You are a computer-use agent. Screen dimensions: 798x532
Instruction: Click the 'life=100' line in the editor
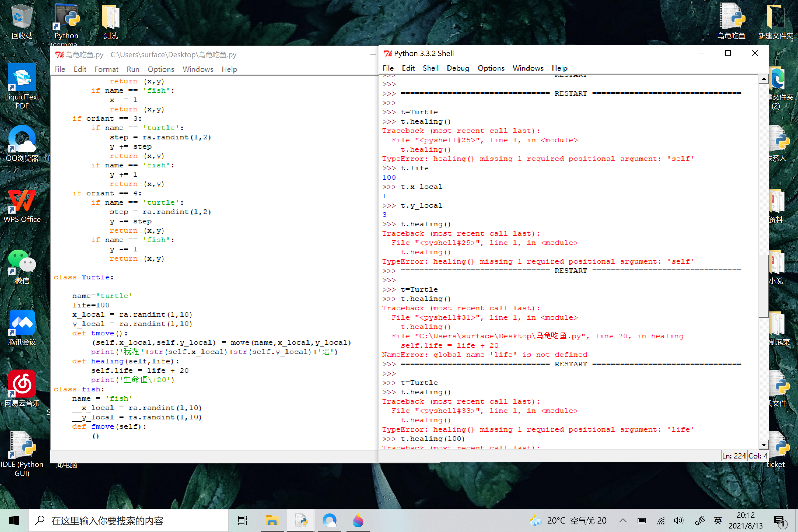[91, 305]
